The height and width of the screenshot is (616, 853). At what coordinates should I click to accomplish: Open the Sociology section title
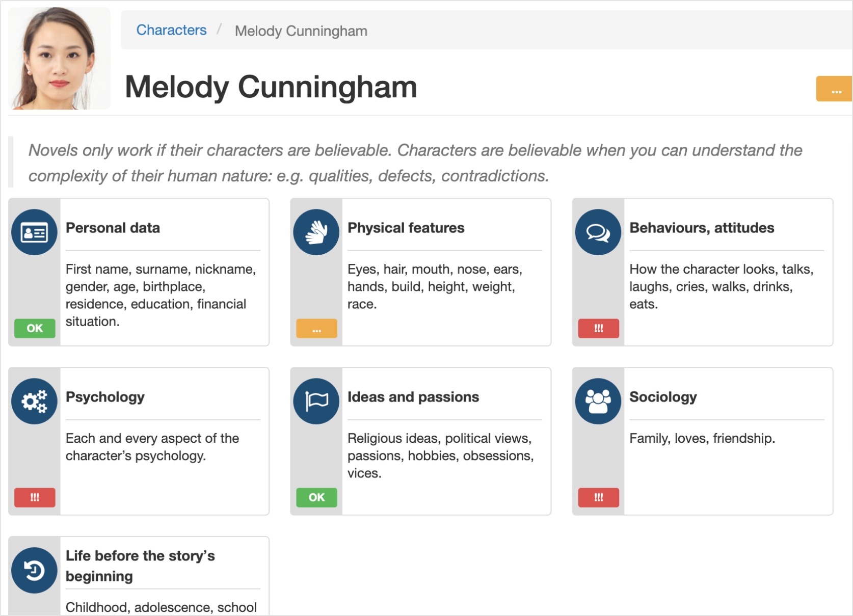click(663, 397)
